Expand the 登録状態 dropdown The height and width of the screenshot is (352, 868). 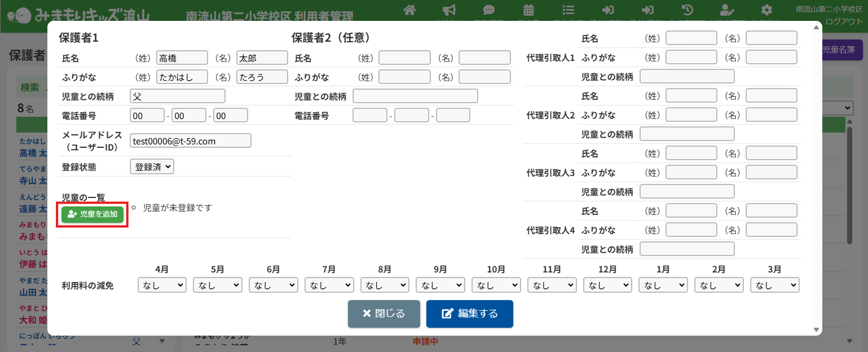click(152, 166)
